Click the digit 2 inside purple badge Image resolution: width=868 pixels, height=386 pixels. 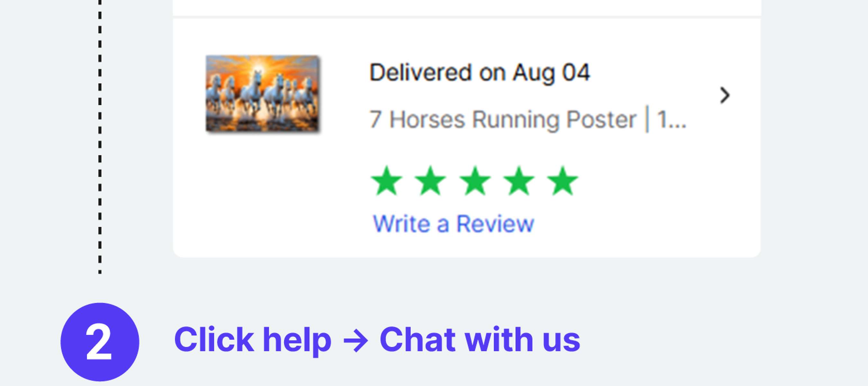click(x=98, y=343)
